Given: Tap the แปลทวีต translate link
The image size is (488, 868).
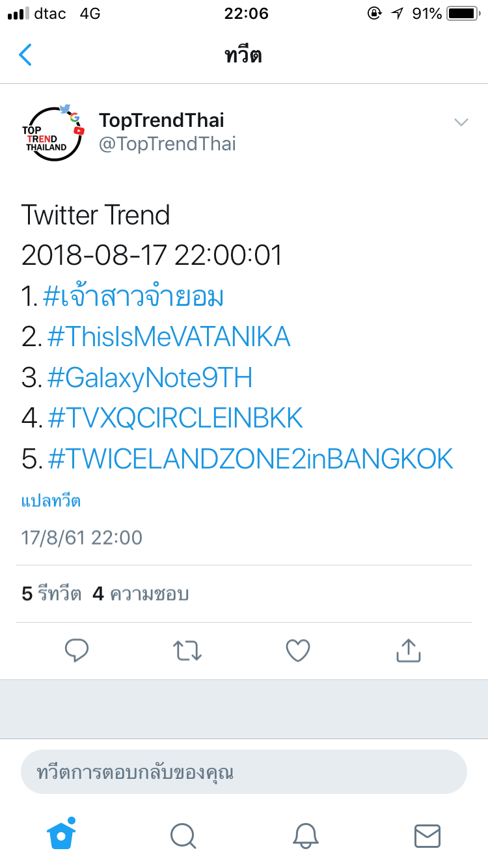Looking at the screenshot, I should pos(51,501).
